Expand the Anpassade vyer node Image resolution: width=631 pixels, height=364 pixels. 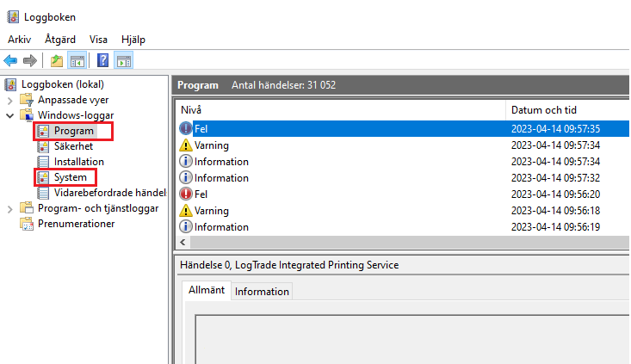coord(10,100)
